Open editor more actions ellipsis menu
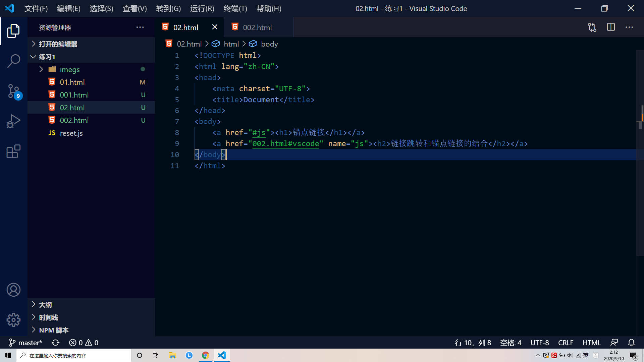 tap(629, 27)
